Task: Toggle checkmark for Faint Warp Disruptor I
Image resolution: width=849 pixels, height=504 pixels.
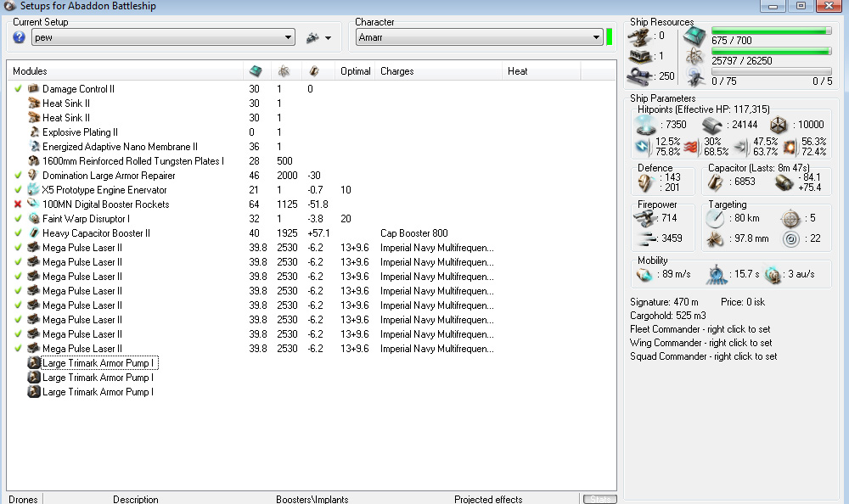Action: (18, 218)
